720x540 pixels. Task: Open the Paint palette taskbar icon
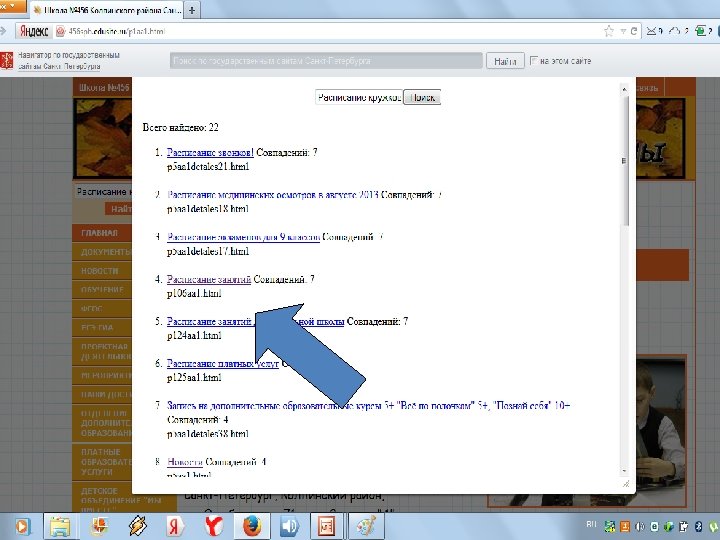366,526
